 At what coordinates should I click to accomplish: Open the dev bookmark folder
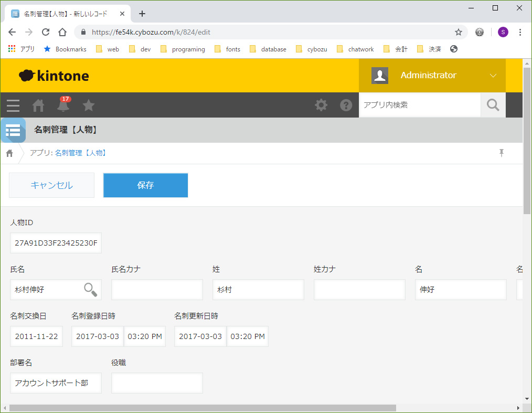140,49
